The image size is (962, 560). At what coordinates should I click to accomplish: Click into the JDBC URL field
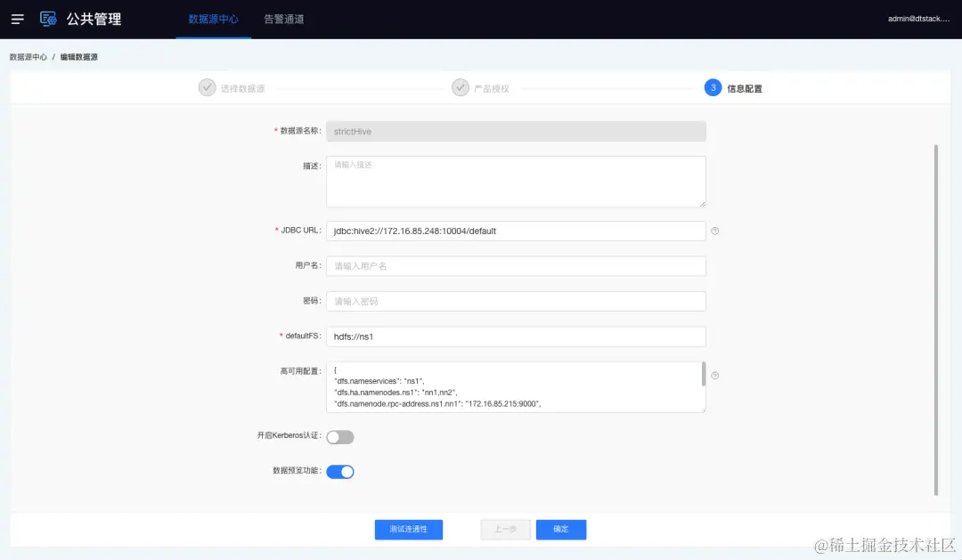tap(516, 231)
